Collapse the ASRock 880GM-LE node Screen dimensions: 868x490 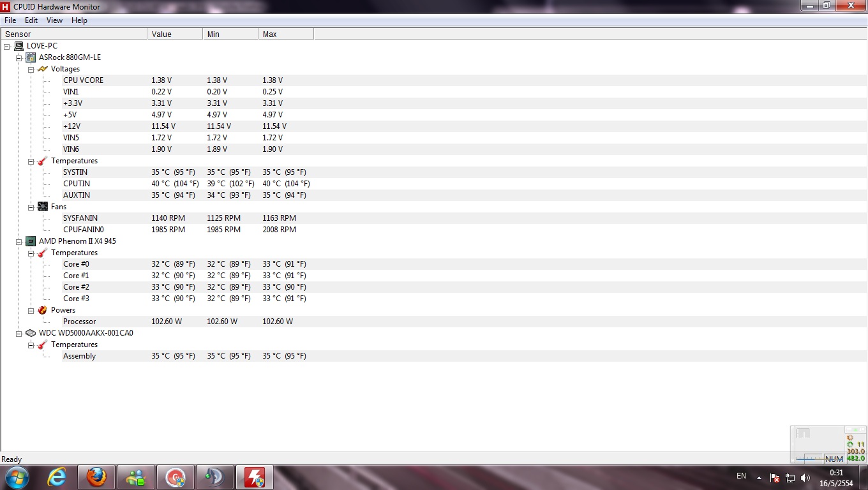click(19, 57)
